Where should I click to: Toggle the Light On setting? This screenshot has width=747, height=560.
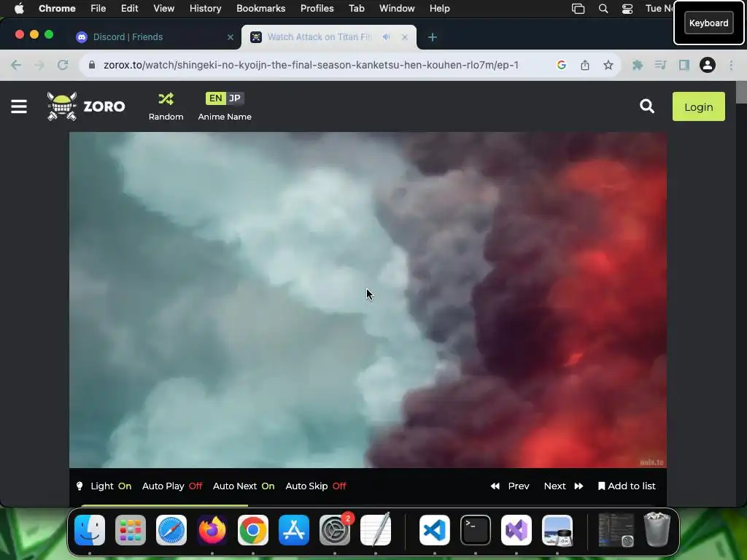click(104, 486)
